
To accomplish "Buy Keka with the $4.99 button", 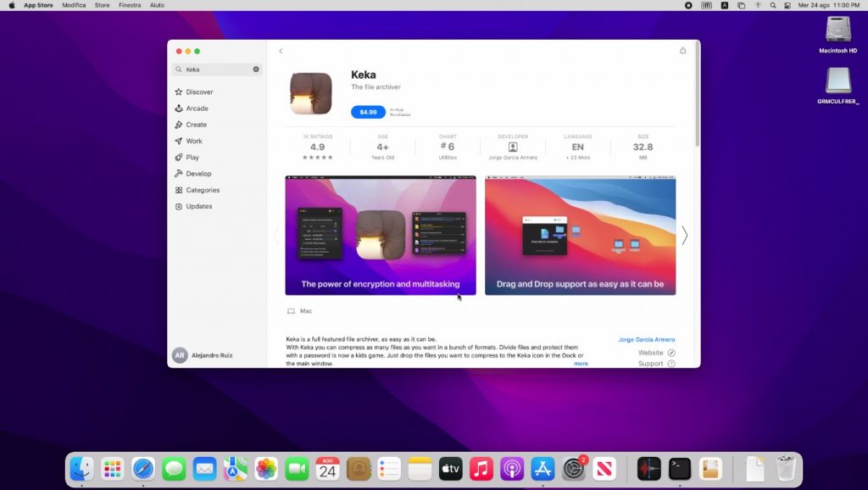I will pos(368,112).
